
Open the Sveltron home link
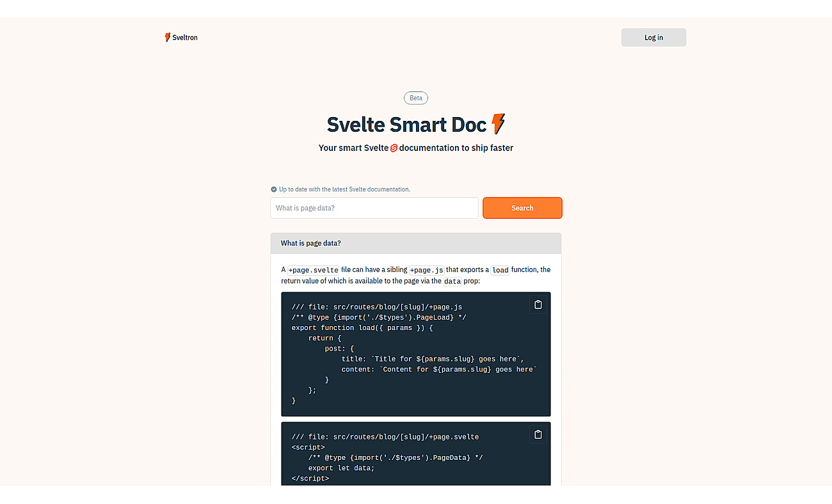click(x=181, y=38)
